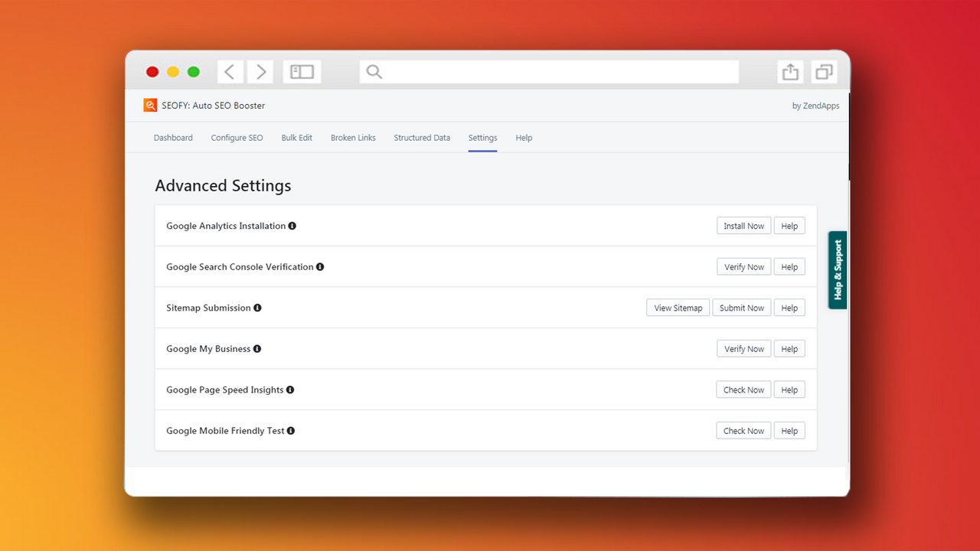Click the forward navigation arrow

pos(260,71)
